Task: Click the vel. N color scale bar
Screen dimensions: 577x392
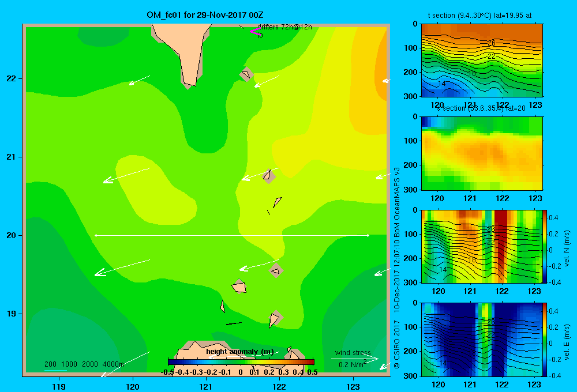Action: coord(545,246)
